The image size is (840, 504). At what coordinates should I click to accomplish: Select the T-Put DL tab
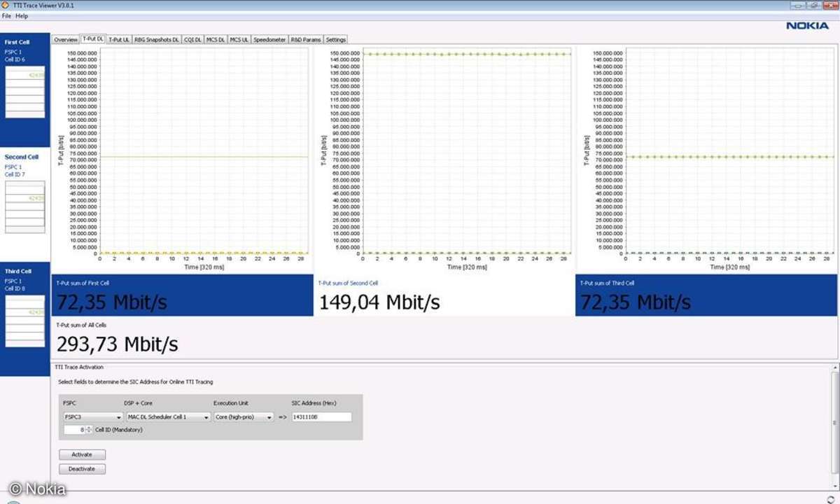tap(92, 39)
